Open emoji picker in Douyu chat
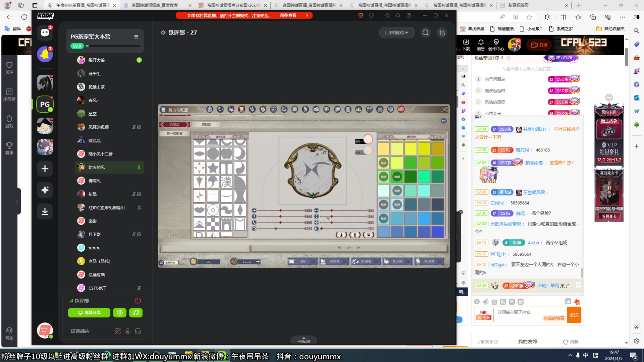This screenshot has height=362, width=644. pos(477,302)
